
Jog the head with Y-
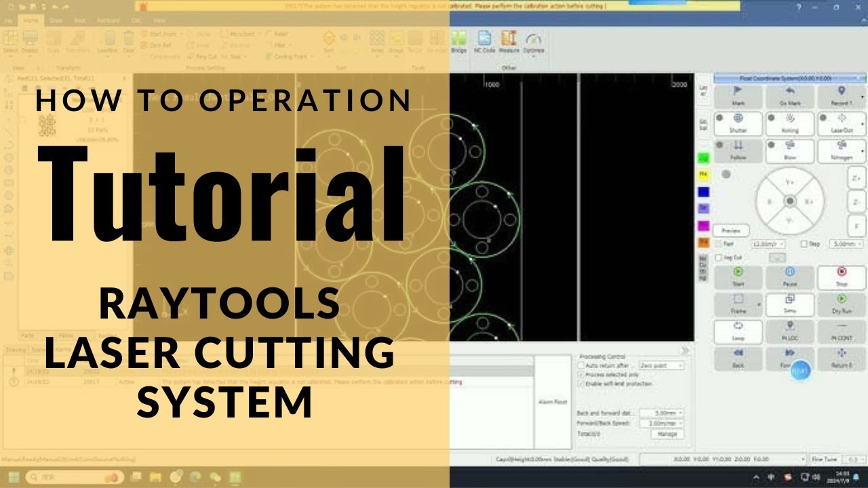(790, 222)
